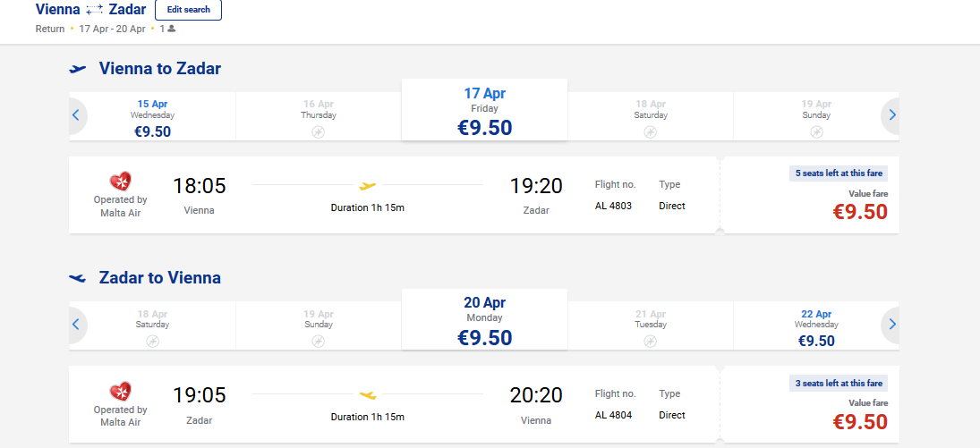Viewport: 980px width, 448px height.
Task: Click the round-trip arrows icon between Vienna and Zadar
Action: 94,10
